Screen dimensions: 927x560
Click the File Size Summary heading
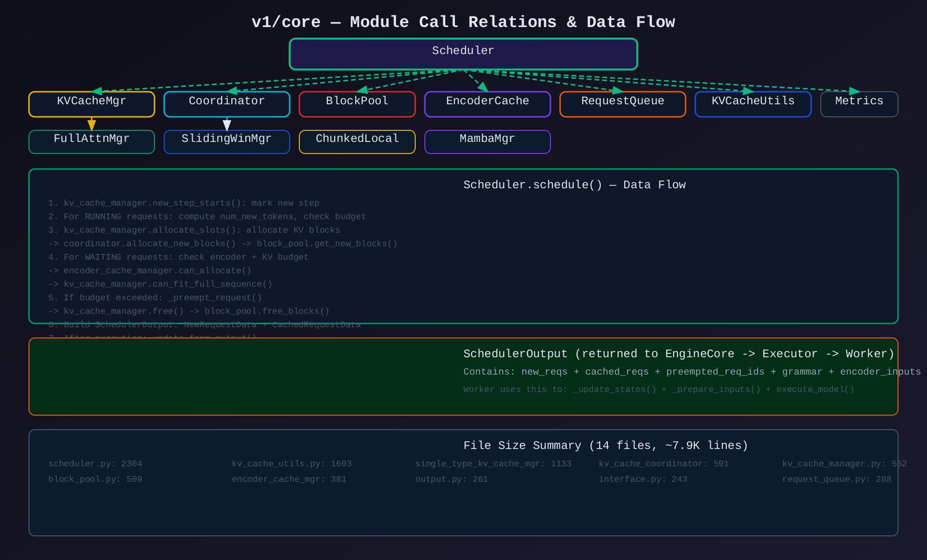[605, 446]
